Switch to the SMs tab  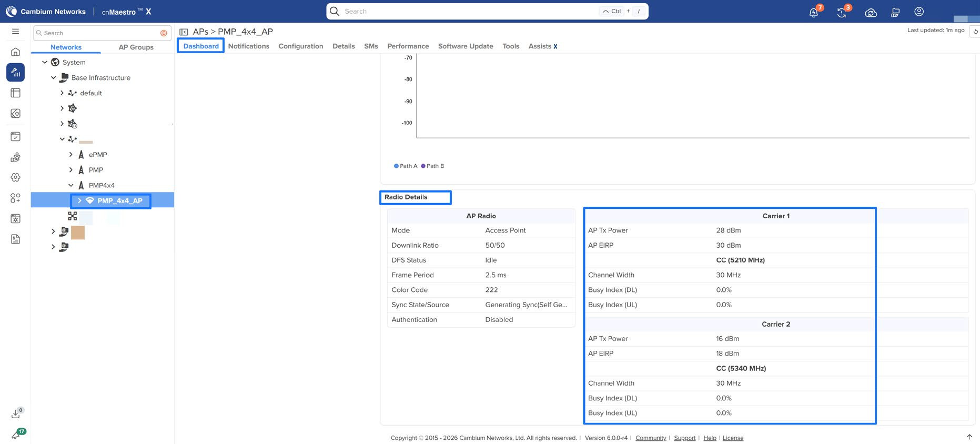pyautogui.click(x=371, y=46)
